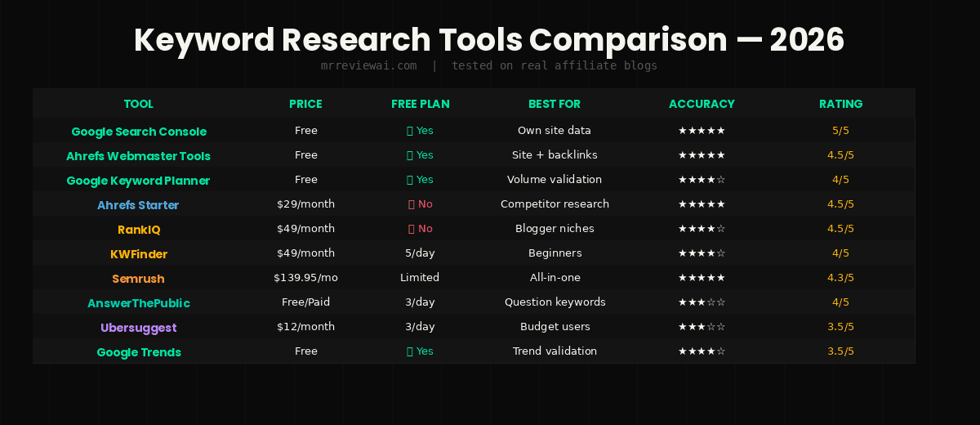Click the 3/day free plan for AnswerThePublic

420,302
